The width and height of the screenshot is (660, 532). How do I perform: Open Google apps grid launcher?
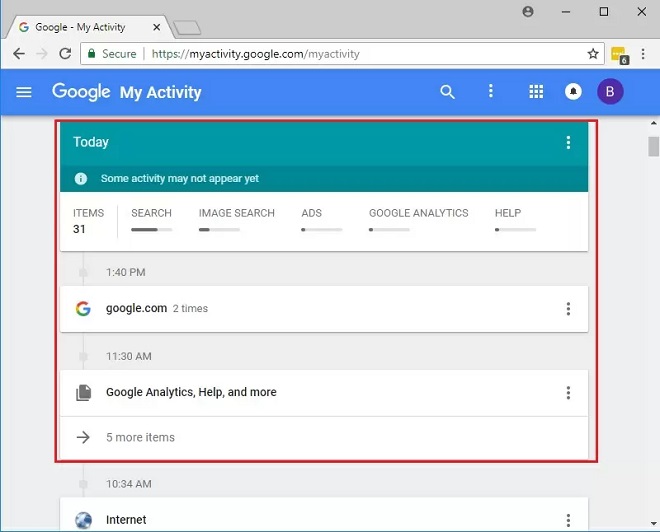coord(536,92)
